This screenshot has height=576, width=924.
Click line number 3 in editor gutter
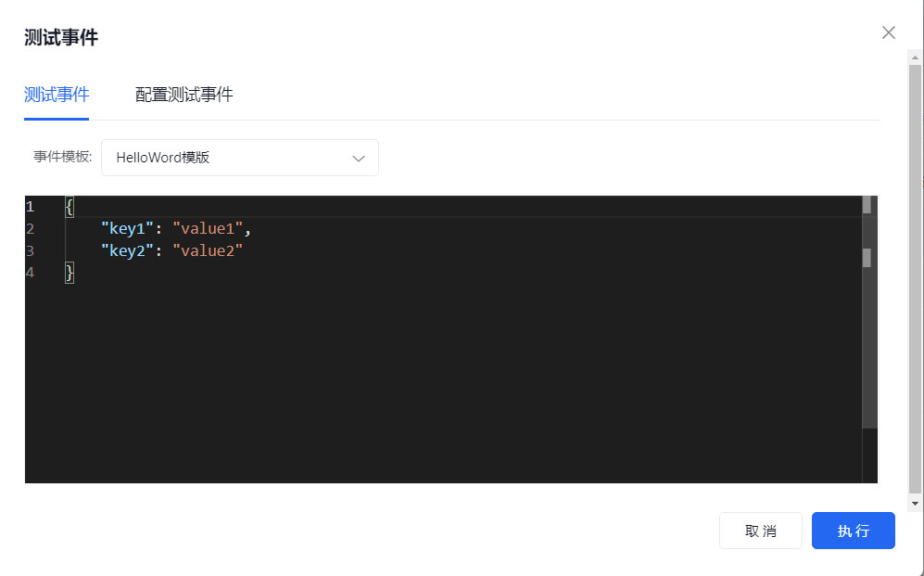tap(30, 251)
